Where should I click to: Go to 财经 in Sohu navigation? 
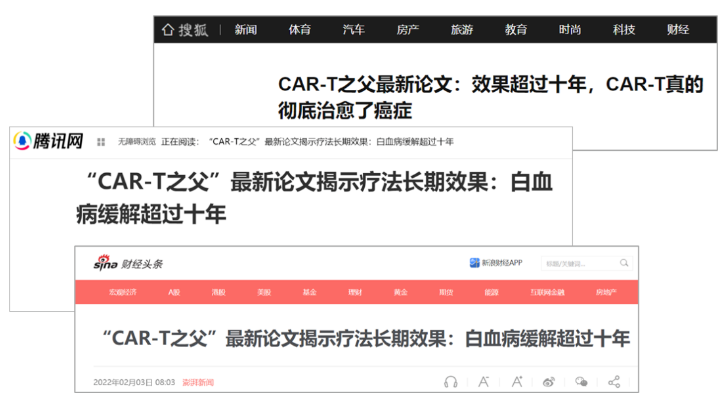coord(678,30)
